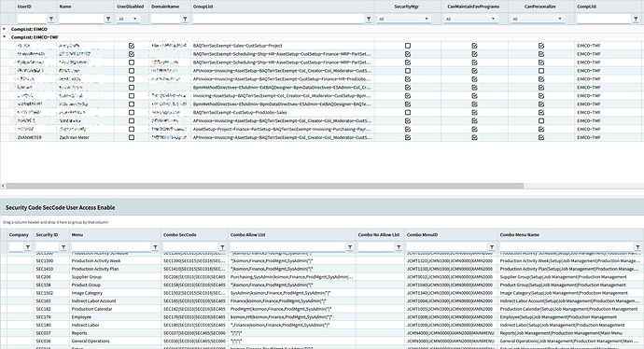The image size is (644, 349).
Task: Select the SEC206 Security ID cell
Action: [x=51, y=277]
